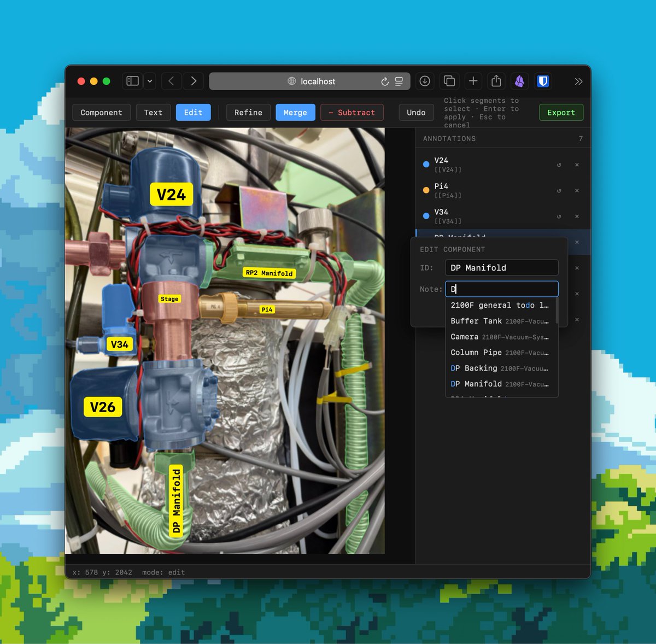Select the V34 annotation row
The height and width of the screenshot is (644, 656).
pyautogui.click(x=503, y=216)
